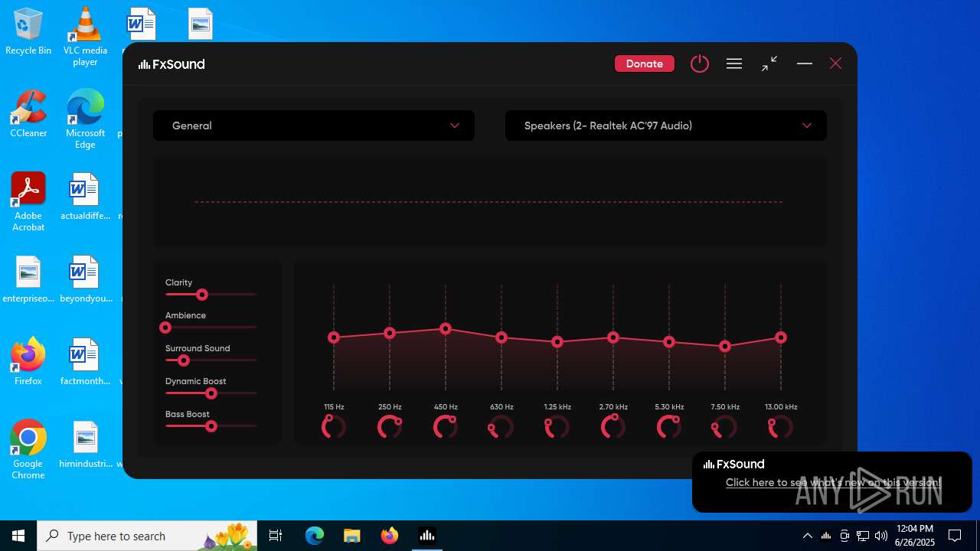The height and width of the screenshot is (551, 980).
Task: Click the Bass Boost slider handle
Action: point(211,426)
